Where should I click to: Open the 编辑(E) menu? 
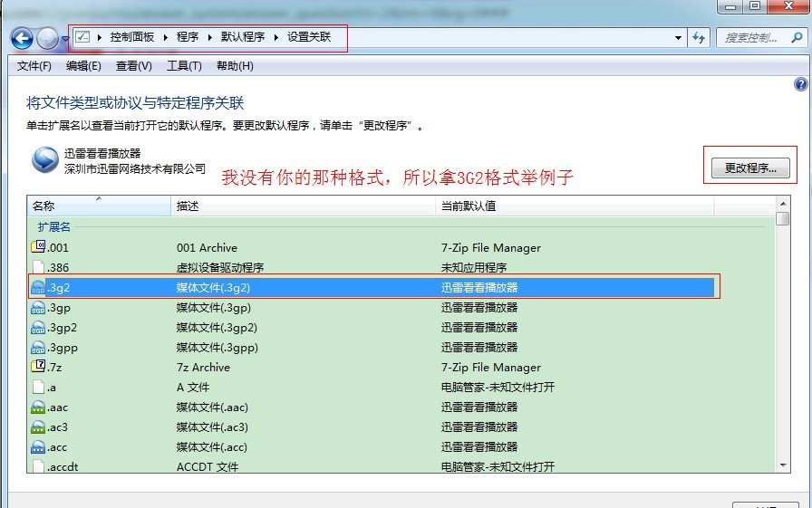pyautogui.click(x=83, y=66)
